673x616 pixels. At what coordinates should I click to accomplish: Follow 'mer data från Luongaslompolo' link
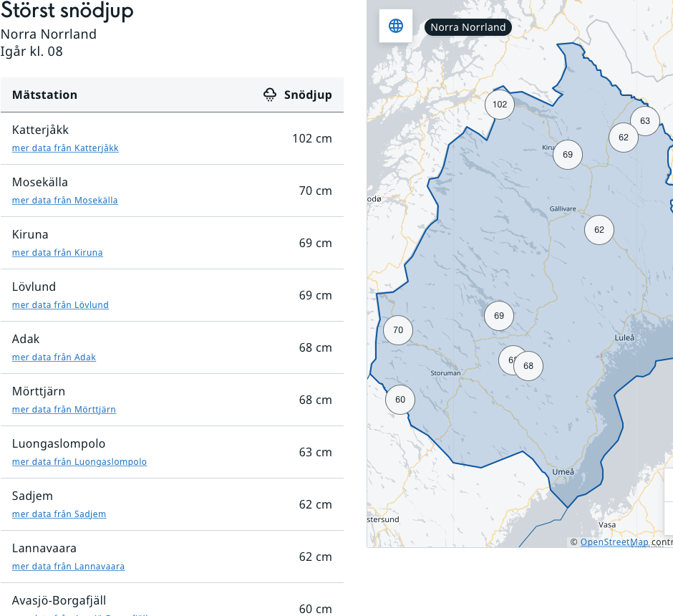tap(79, 462)
